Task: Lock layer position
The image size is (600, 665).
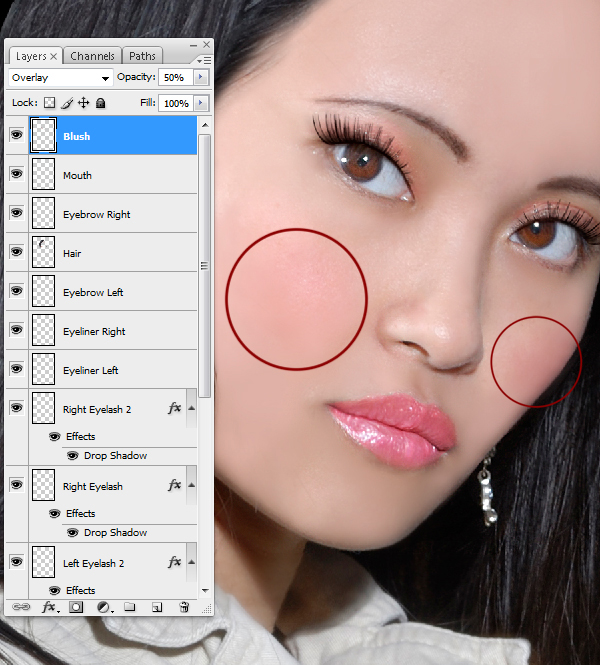Action: (84, 103)
